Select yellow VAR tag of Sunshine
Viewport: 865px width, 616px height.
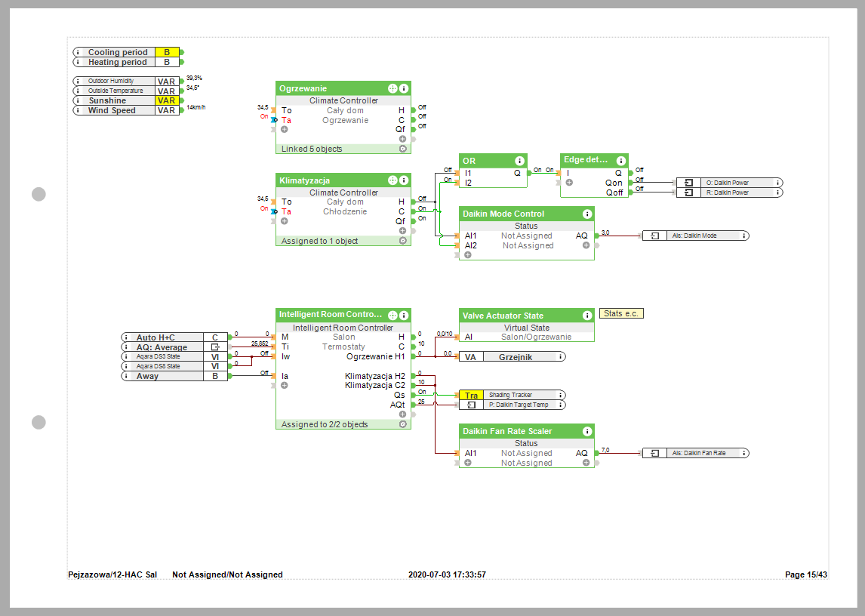click(167, 100)
